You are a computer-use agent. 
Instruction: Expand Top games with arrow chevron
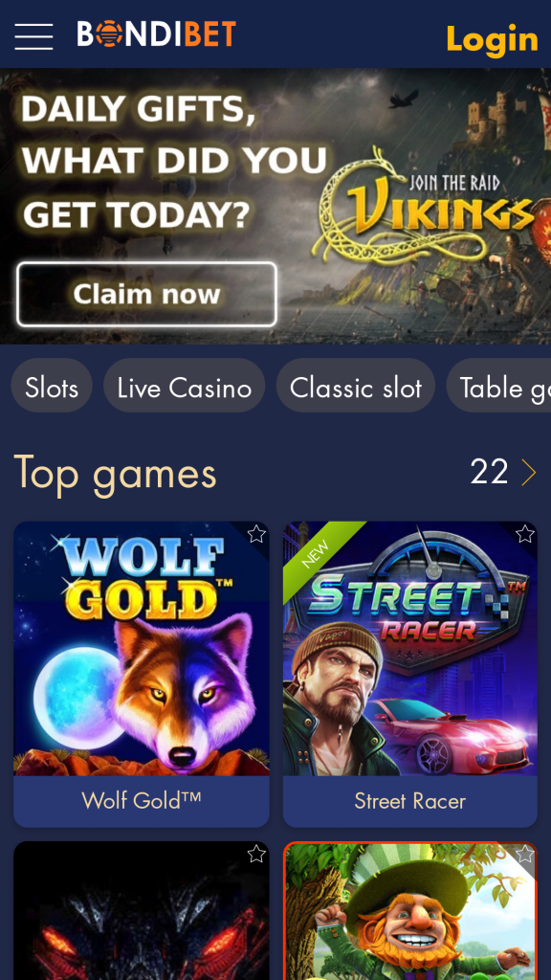coord(528,473)
